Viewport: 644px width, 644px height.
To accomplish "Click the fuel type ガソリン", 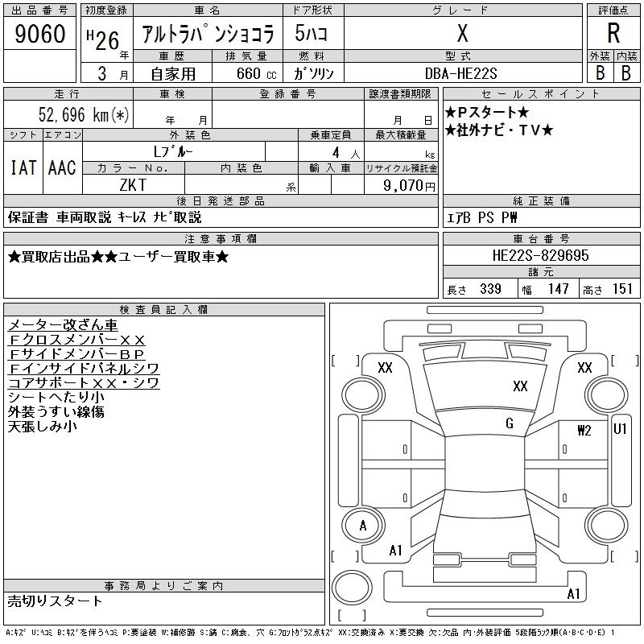I will click(x=313, y=73).
